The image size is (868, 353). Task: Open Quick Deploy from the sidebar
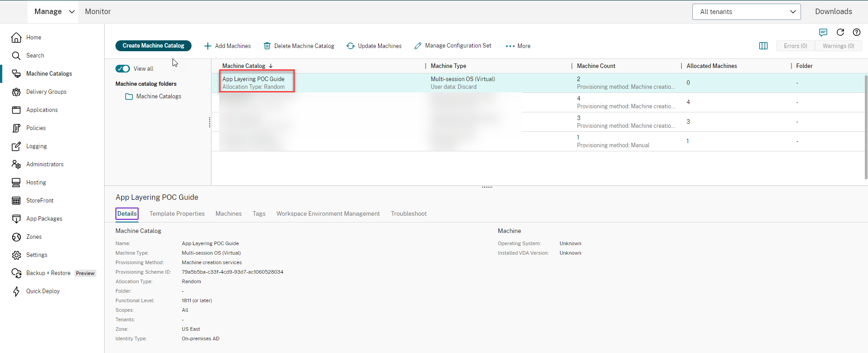(43, 291)
